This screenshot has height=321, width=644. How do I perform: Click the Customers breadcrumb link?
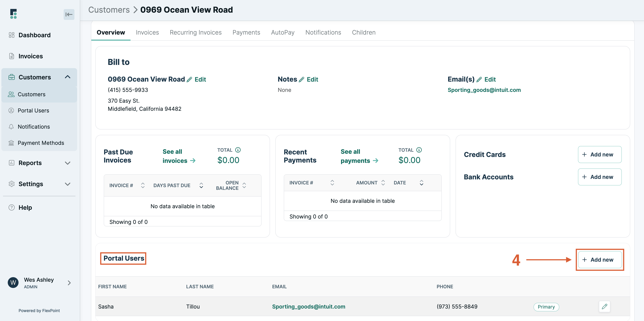[x=109, y=9]
